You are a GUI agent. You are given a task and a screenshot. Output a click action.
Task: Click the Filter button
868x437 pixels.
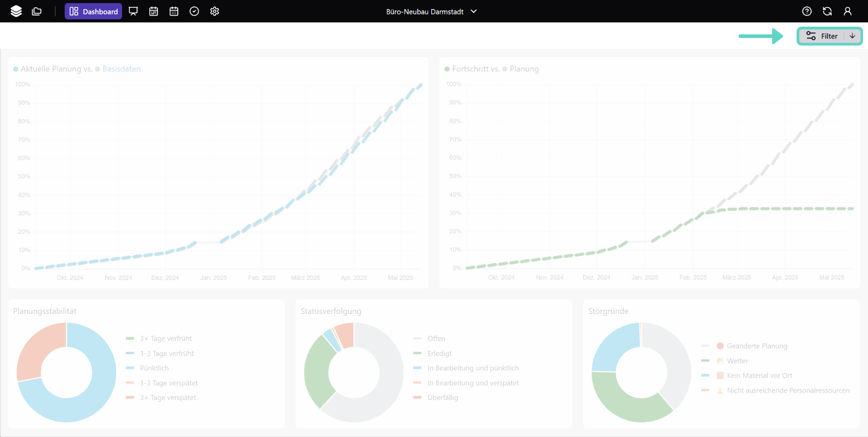[822, 36]
